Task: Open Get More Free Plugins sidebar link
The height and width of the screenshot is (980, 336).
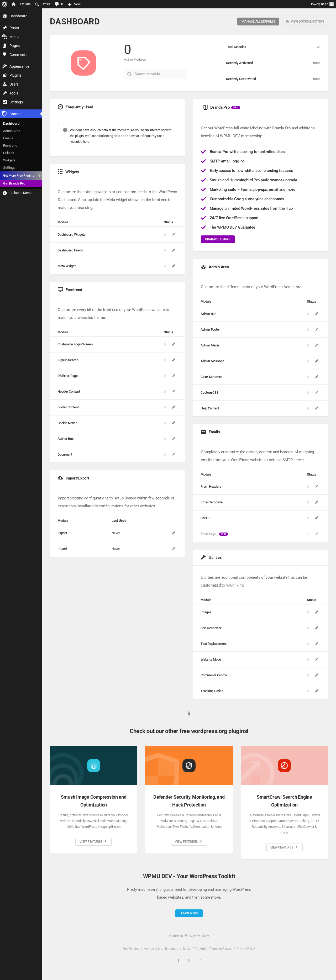Action: coord(21,175)
